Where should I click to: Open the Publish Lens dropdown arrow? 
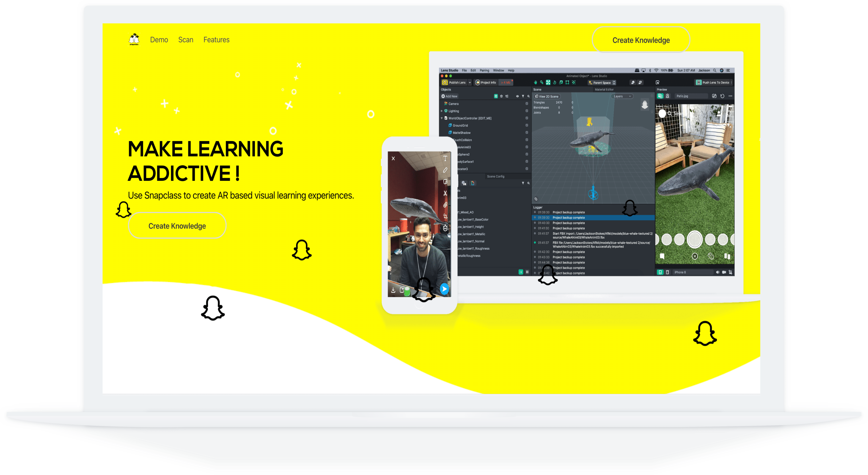tap(470, 83)
